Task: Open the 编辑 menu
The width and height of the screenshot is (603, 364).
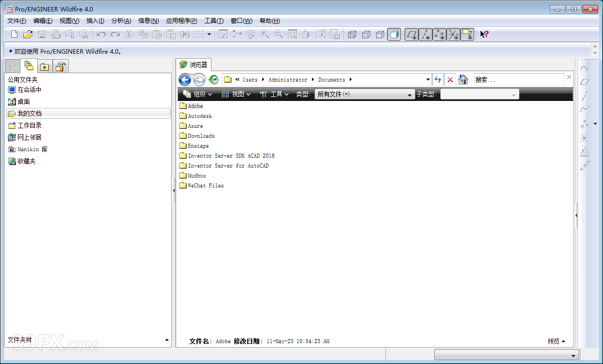Action: pyautogui.click(x=43, y=21)
